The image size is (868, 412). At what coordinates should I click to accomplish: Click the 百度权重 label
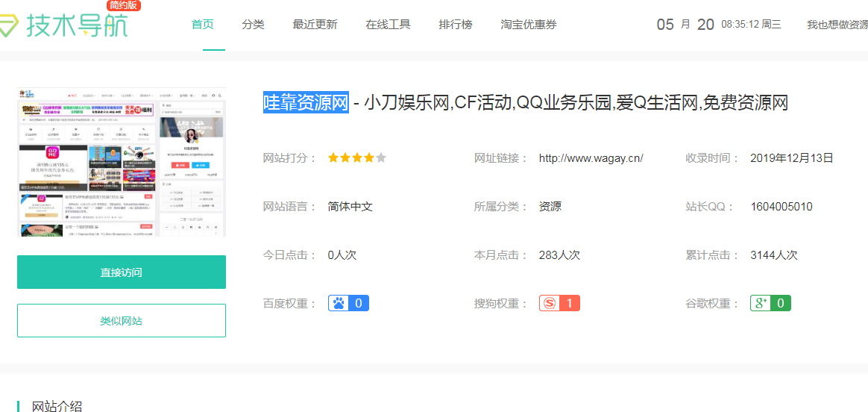pos(289,304)
